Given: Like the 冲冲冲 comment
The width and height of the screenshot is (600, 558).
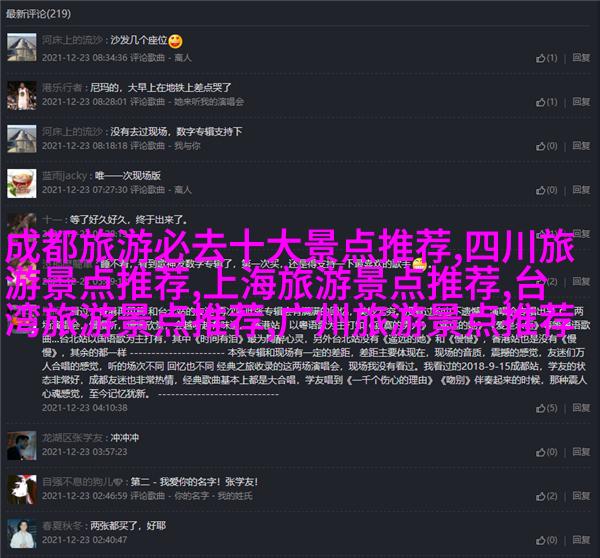Looking at the screenshot, I should [x=546, y=452].
